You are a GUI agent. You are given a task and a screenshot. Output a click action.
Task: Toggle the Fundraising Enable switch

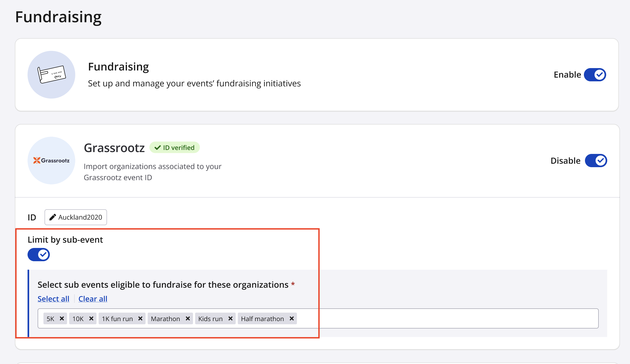click(595, 75)
